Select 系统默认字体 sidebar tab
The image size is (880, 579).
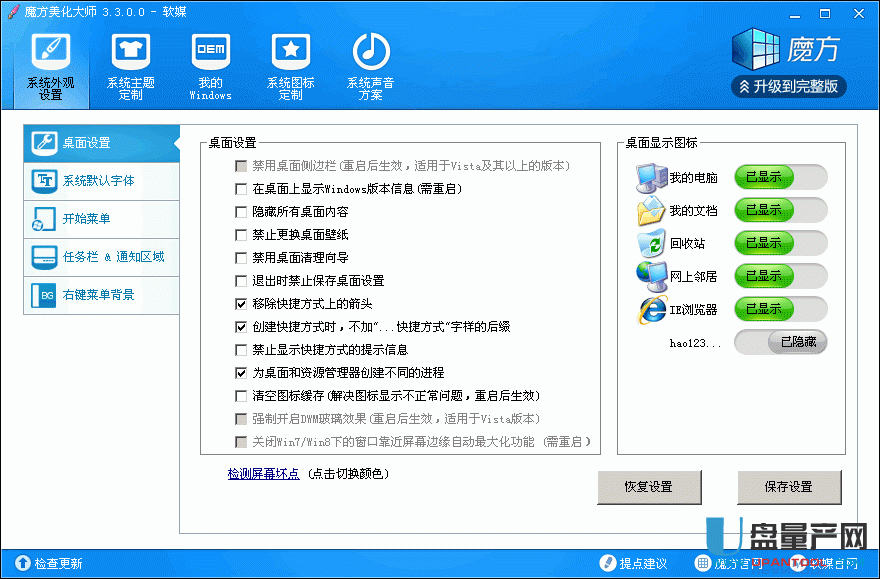(x=102, y=181)
